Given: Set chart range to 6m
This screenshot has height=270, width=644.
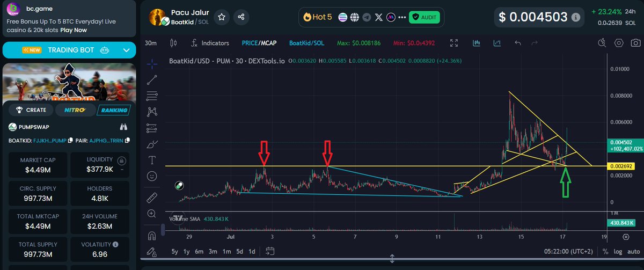Looking at the screenshot, I should [x=199, y=251].
